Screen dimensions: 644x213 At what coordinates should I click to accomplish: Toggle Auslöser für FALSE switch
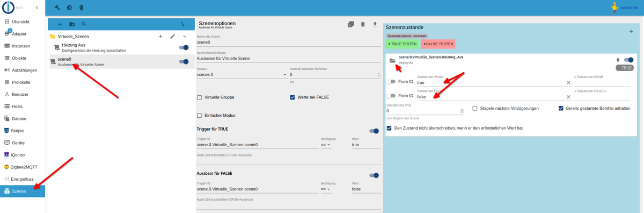[x=374, y=175]
